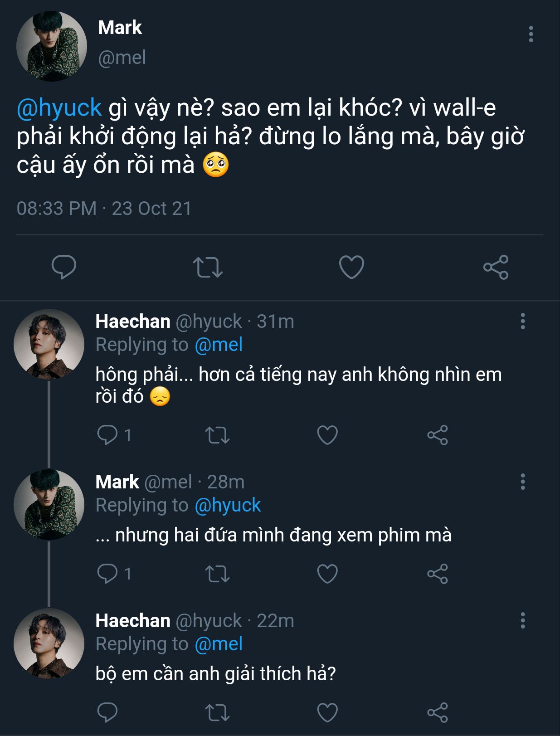This screenshot has width=560, height=736.
Task: Share Haechan's 31m reply
Action: 438,435
